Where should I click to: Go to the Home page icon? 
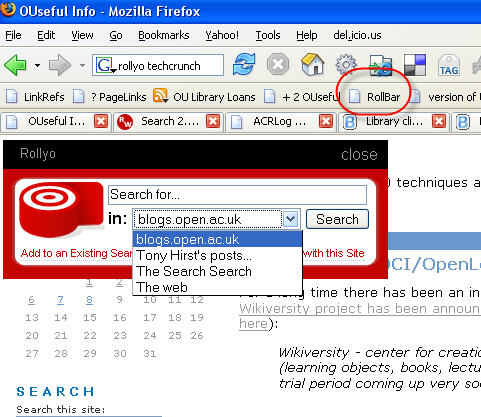pyautogui.click(x=312, y=64)
